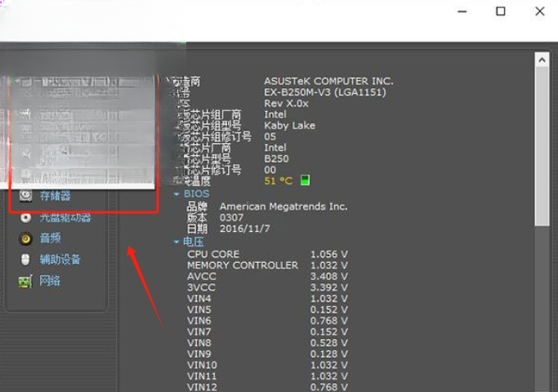Select the 0.528 V value
Screen dimensions: 558x392
pos(328,342)
